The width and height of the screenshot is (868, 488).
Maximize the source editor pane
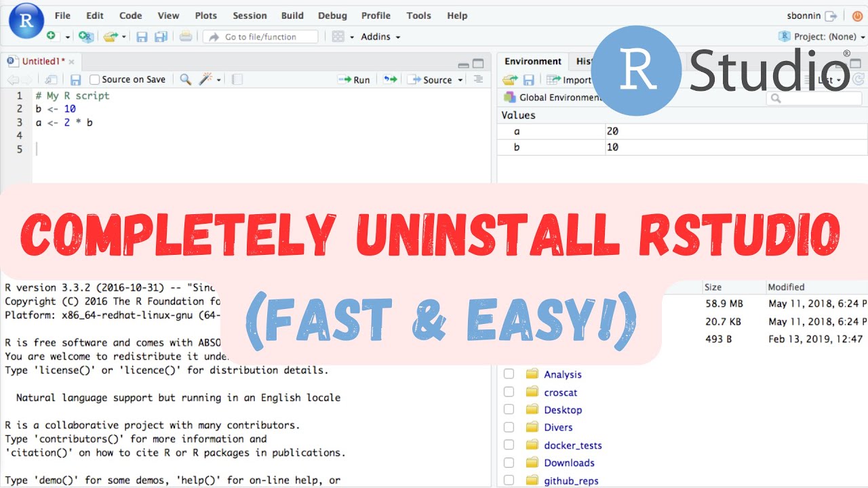point(479,64)
